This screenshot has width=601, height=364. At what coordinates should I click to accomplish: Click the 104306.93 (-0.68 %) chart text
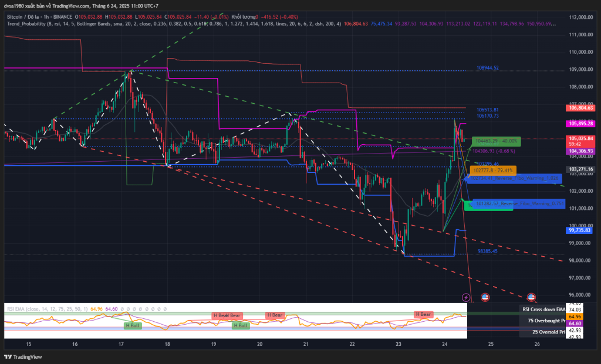(494, 151)
